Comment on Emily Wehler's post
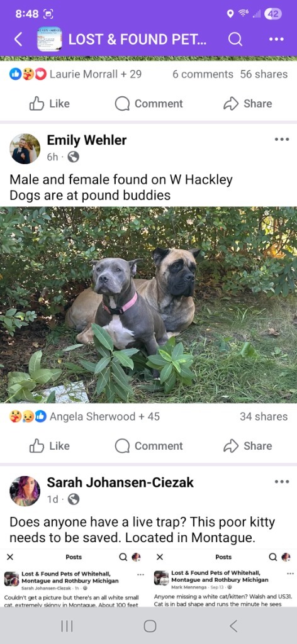 148,446
